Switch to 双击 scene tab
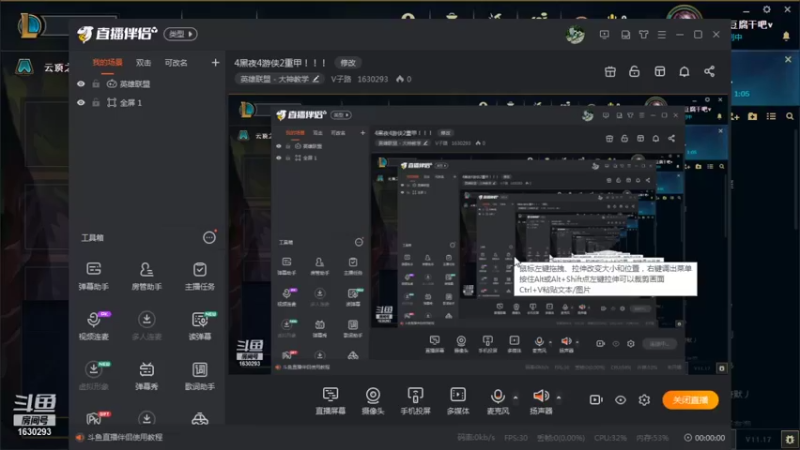The image size is (800, 450). (143, 63)
